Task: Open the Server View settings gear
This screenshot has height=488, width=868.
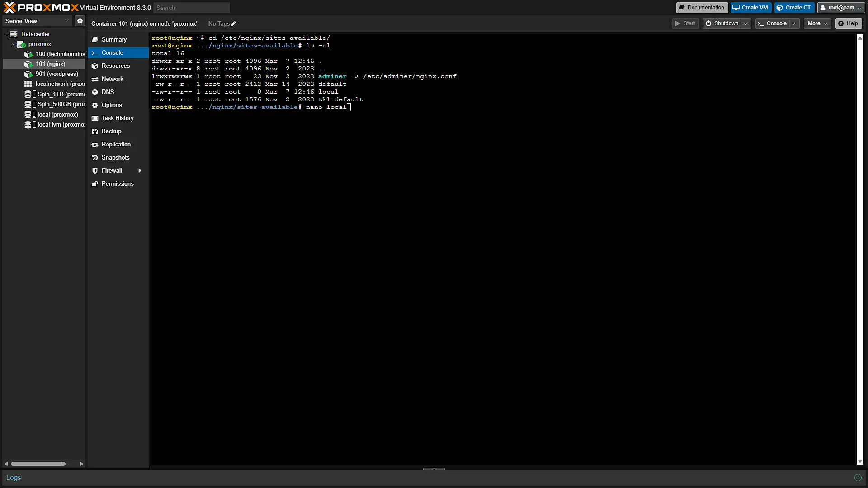Action: tap(80, 21)
